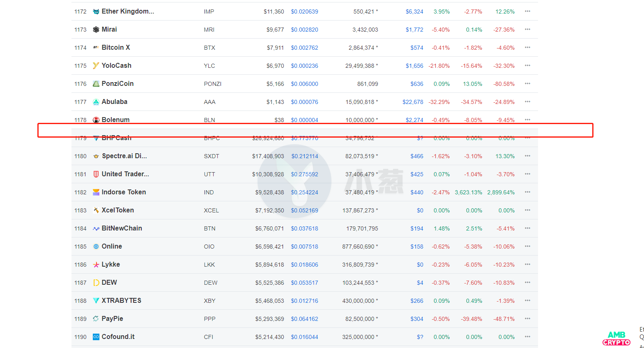Click DEW price $0.053517
This screenshot has width=644, height=348.
point(304,283)
